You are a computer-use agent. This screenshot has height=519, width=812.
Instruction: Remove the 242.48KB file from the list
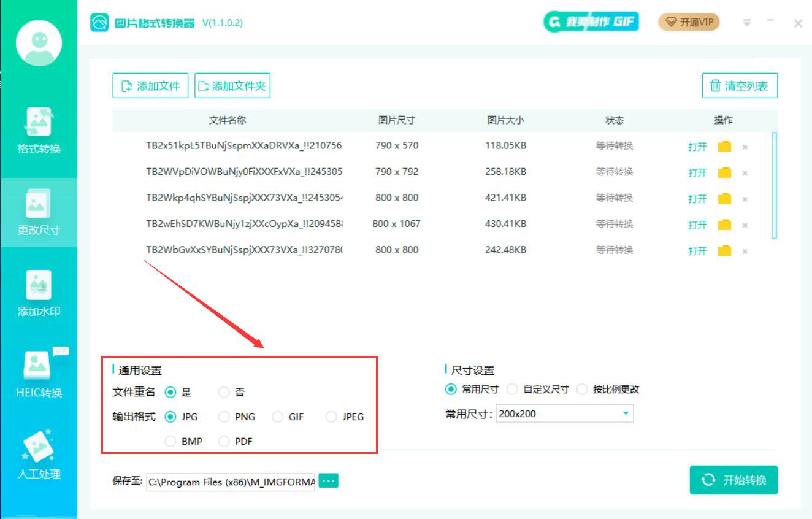pos(745,251)
